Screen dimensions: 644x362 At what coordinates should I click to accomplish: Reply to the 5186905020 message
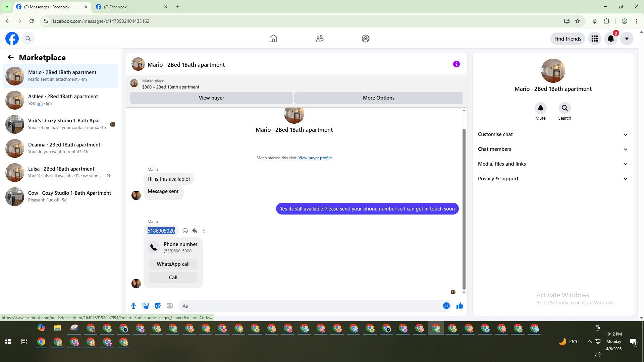pyautogui.click(x=195, y=231)
